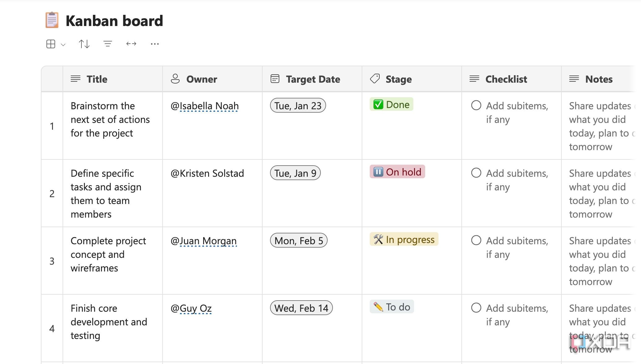Select the Checklist column header
Screen dimensions: 641x364
[x=506, y=79]
